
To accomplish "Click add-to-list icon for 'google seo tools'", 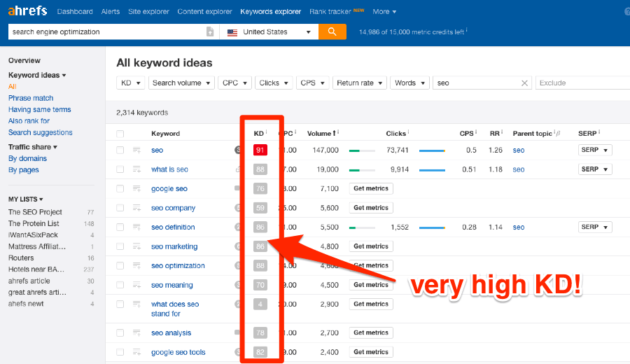I will [136, 352].
